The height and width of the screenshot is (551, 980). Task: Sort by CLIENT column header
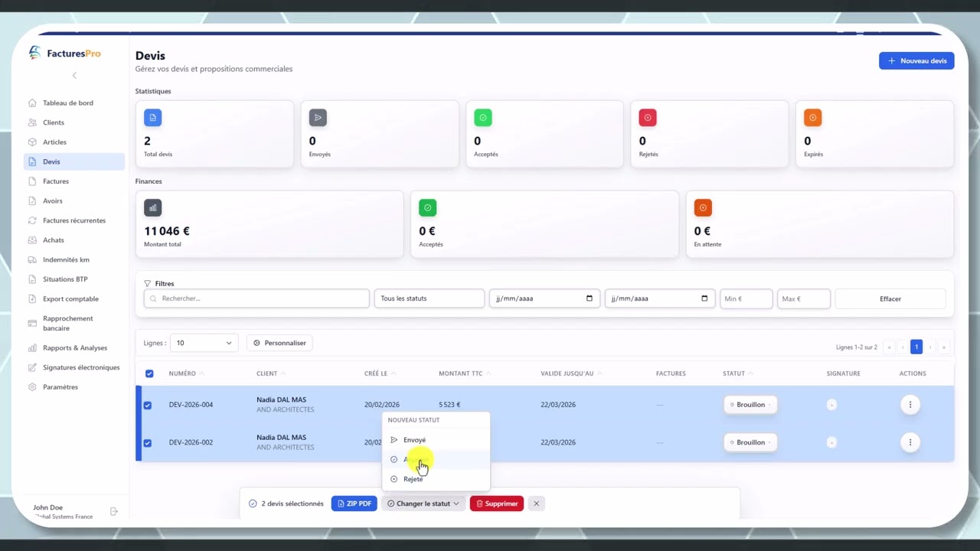[271, 373]
